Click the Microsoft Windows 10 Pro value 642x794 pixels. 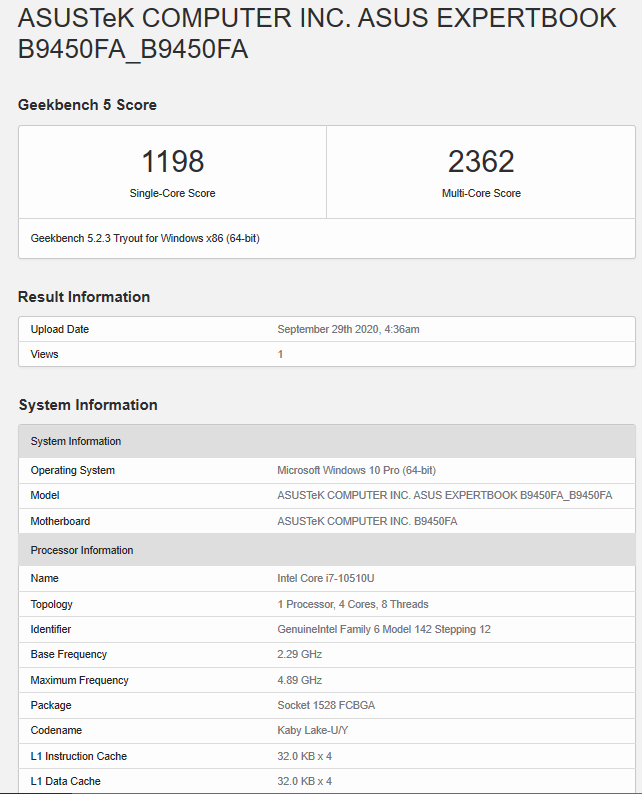pos(356,470)
